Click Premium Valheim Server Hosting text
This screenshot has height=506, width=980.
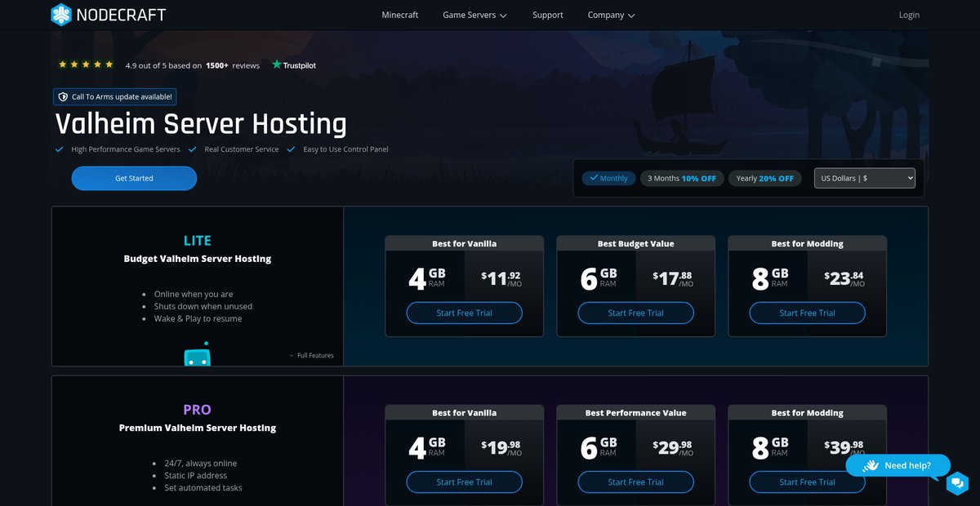tap(198, 428)
